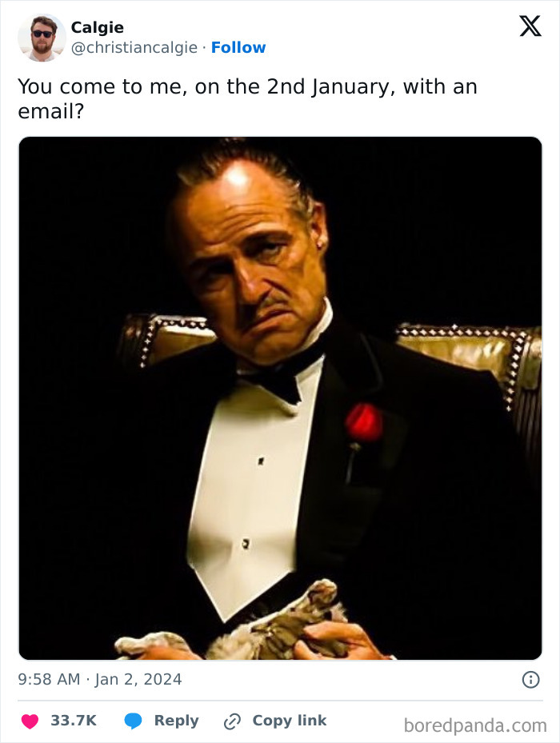Open Calgie's profile avatar picture

click(x=42, y=38)
